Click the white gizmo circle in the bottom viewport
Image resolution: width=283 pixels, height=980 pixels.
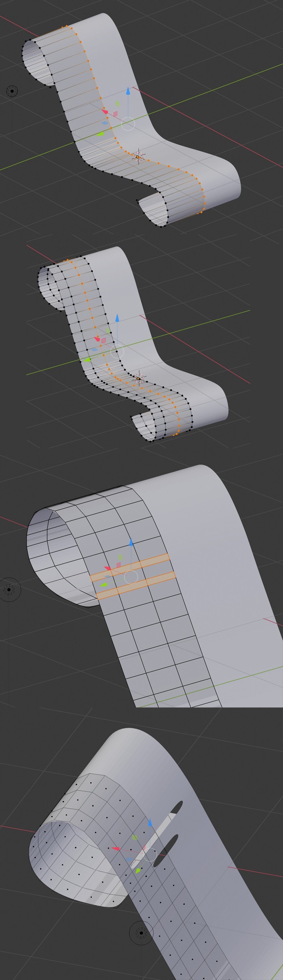[150, 855]
